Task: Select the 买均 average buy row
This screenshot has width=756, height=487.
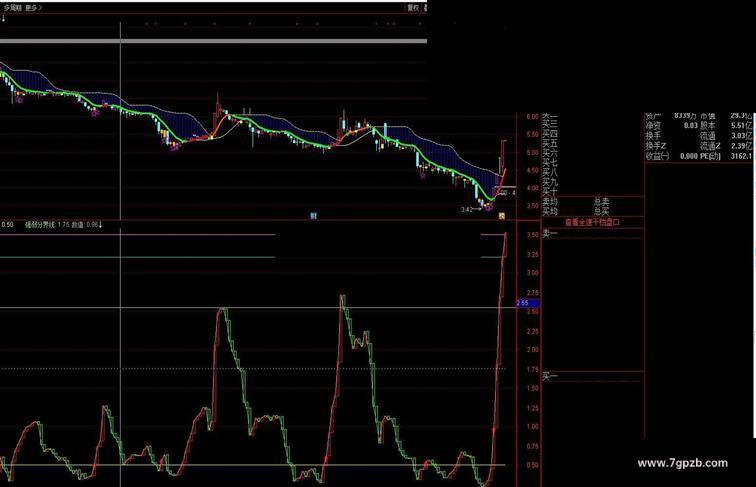Action: [x=550, y=211]
